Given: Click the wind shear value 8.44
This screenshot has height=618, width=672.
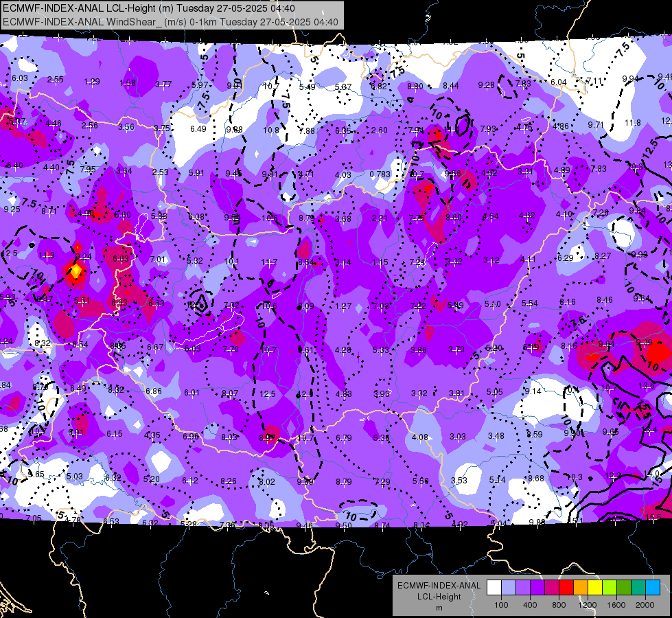Looking at the screenshot, I should 451,86.
